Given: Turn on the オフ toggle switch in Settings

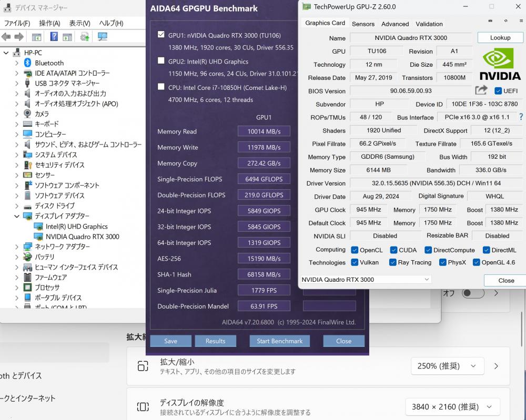Looking at the screenshot, I should (473, 293).
